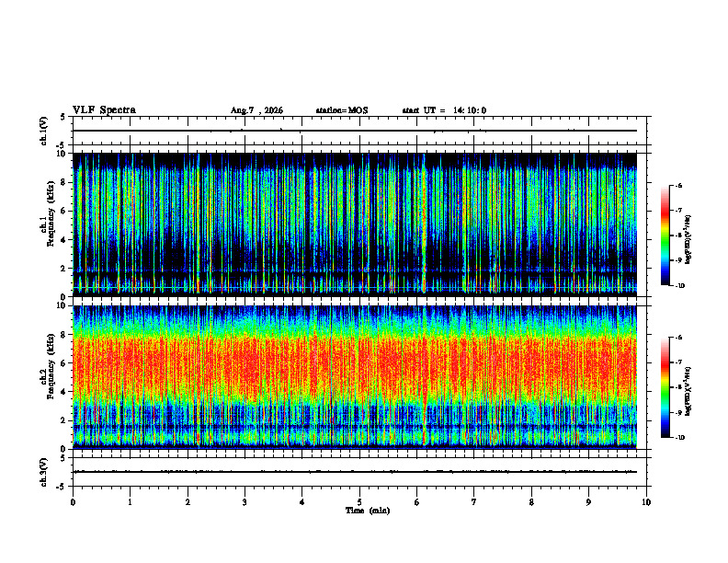The width and height of the screenshot is (728, 563).
Task: Click the "-6" label on ch.1 color bar
Action: (677, 185)
